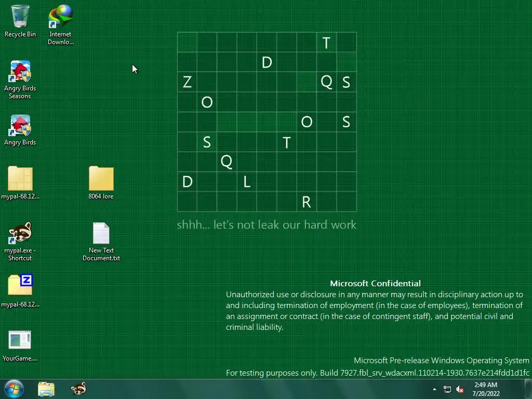The image size is (532, 399).
Task: Select the YourGame application icon
Action: (20, 345)
